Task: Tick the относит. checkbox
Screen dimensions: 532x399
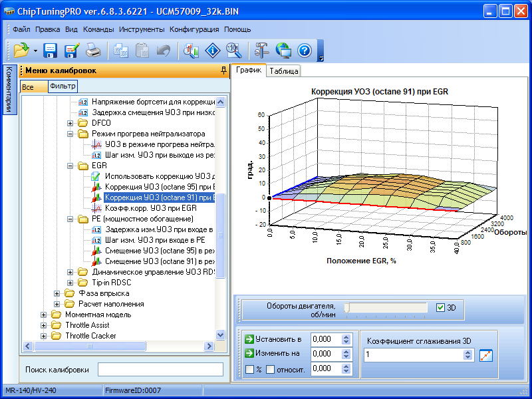Action: [271, 369]
